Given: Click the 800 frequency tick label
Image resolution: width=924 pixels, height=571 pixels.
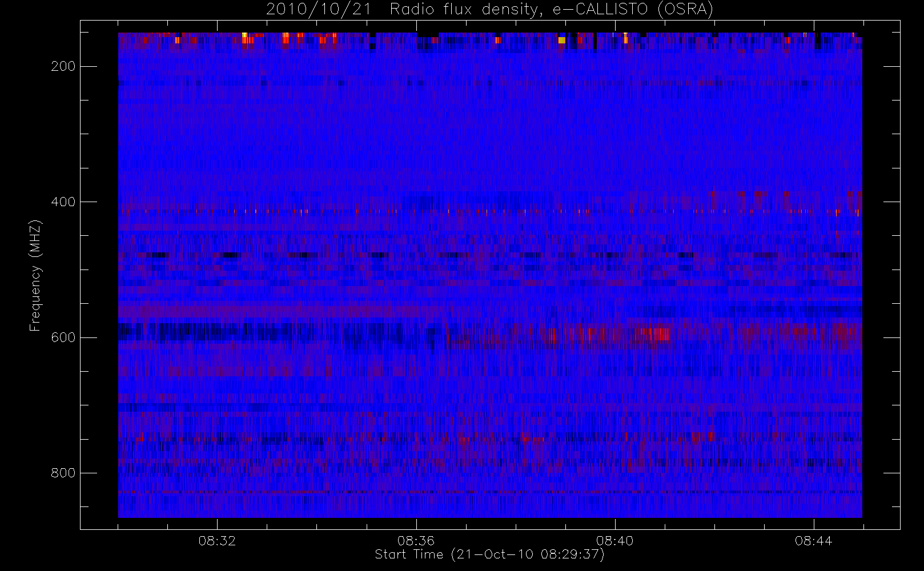Looking at the screenshot, I should pos(63,473).
